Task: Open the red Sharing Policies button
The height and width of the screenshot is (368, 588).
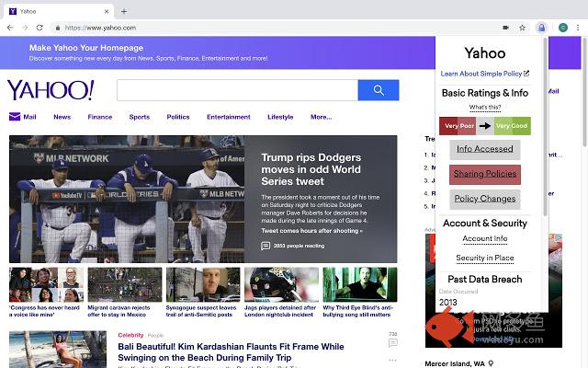Action: (485, 174)
